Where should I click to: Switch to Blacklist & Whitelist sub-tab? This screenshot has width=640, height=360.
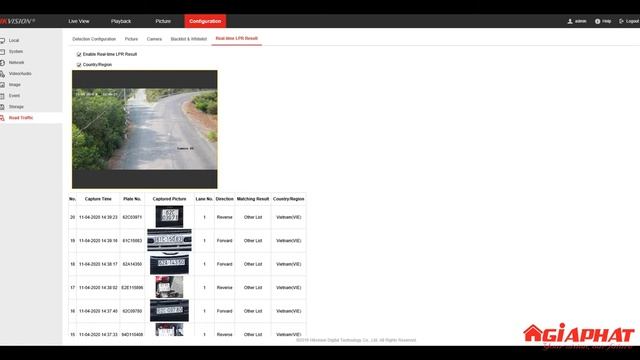(189, 39)
